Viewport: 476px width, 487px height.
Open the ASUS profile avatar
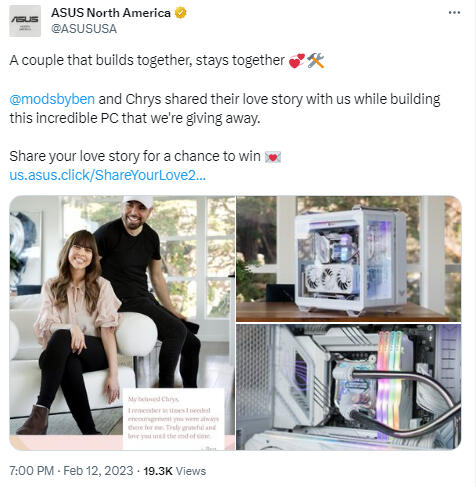click(25, 21)
